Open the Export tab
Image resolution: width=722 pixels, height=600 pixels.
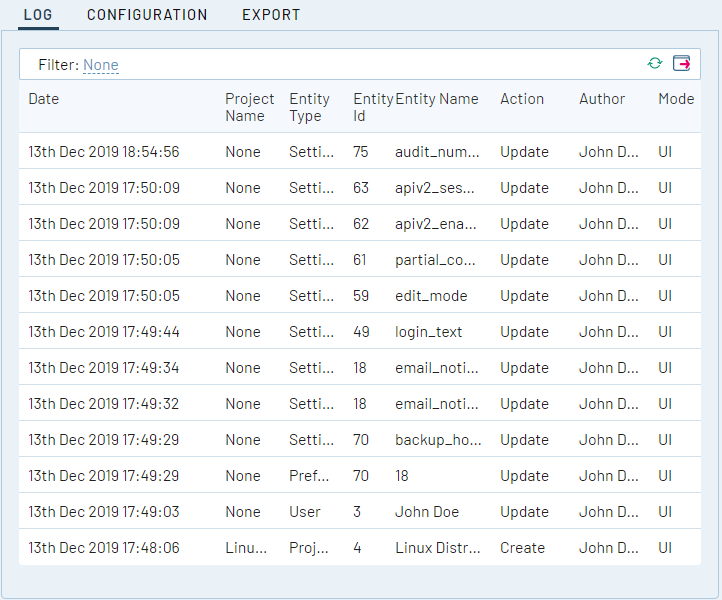271,15
